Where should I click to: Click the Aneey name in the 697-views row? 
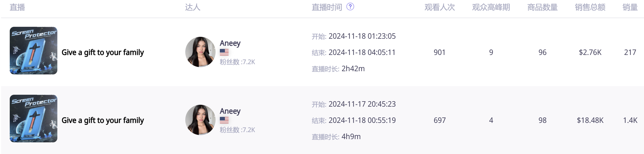coord(230,111)
